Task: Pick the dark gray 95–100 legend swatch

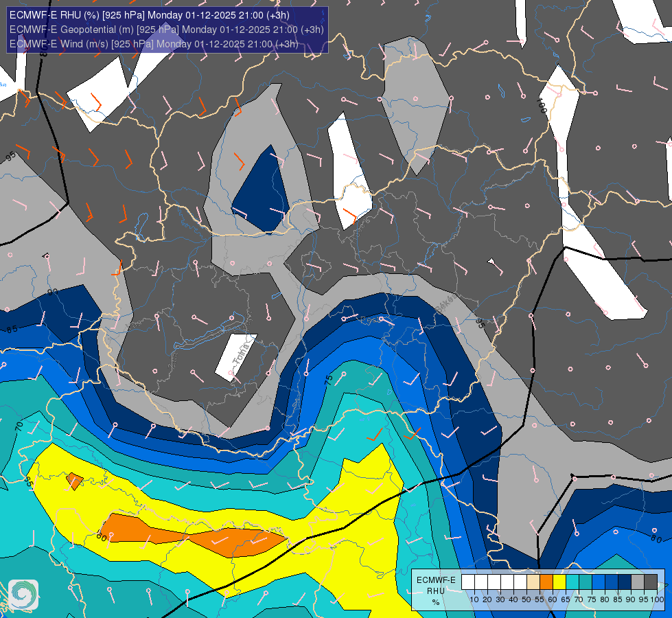Action: coord(651,582)
